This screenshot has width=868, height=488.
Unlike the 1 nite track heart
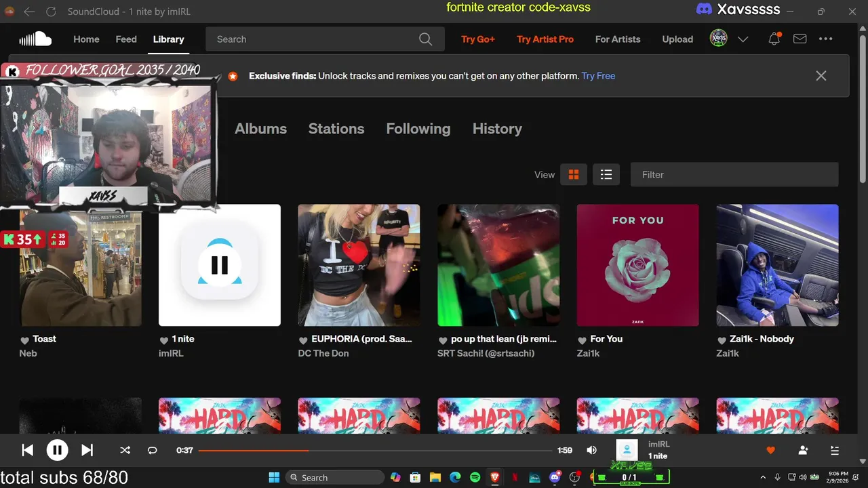(163, 340)
